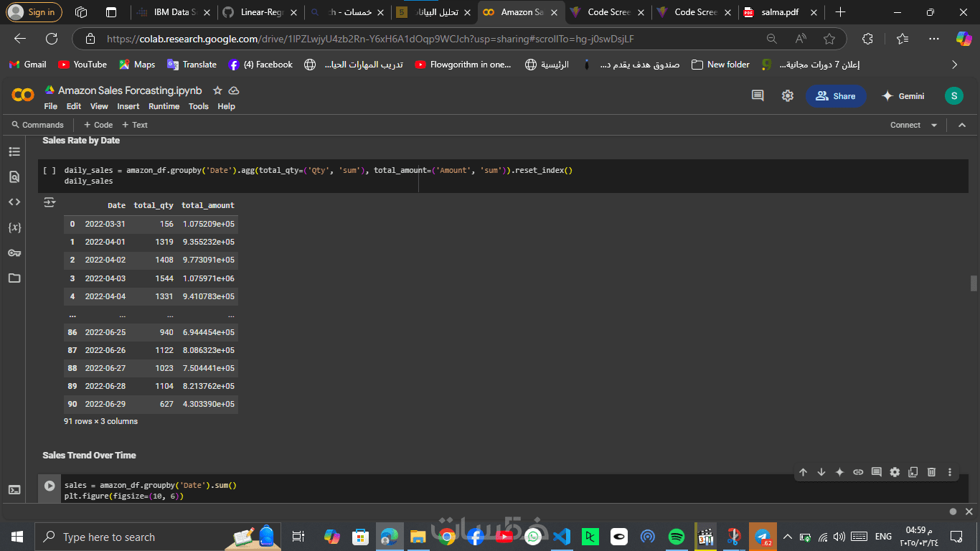
Task: Open the Commands palette
Action: pyautogui.click(x=37, y=125)
